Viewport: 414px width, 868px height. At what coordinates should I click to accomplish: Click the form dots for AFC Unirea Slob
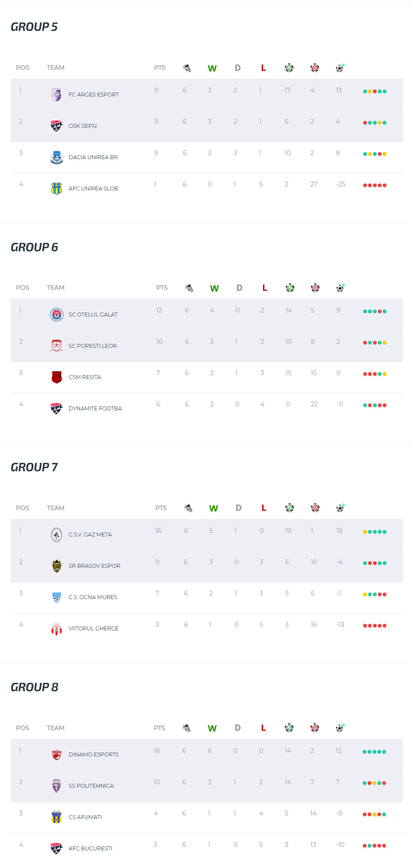pyautogui.click(x=375, y=186)
